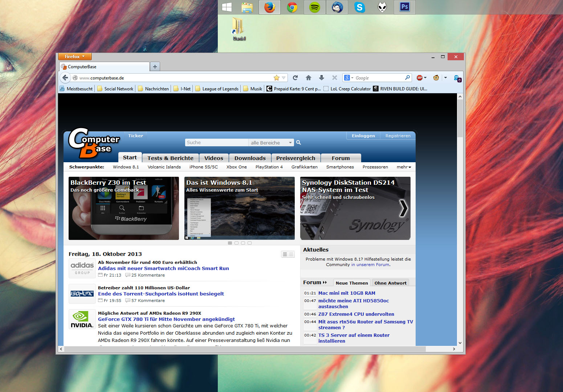Open the Greasemonkey dropdown arrow
Screen dimensions: 563x392
click(x=445, y=78)
